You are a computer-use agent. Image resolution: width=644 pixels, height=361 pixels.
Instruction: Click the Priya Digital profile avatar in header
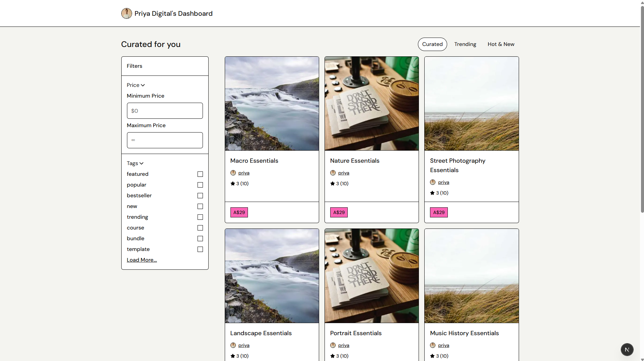(126, 13)
